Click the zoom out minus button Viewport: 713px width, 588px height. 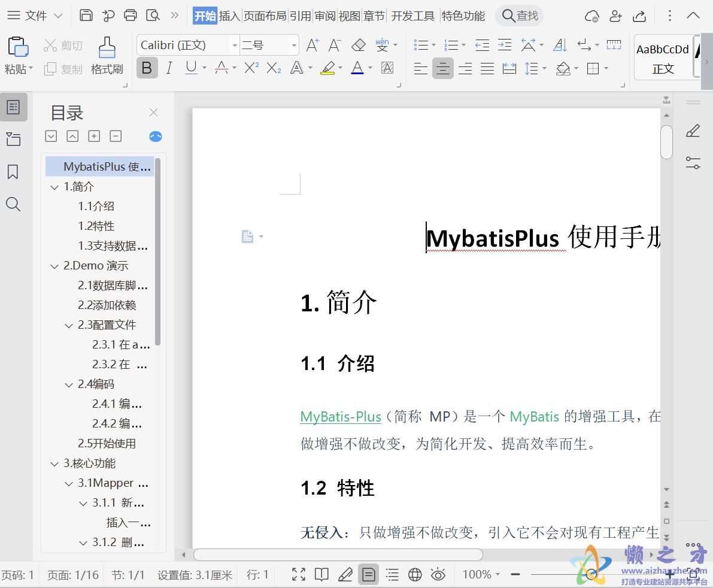[x=515, y=574]
